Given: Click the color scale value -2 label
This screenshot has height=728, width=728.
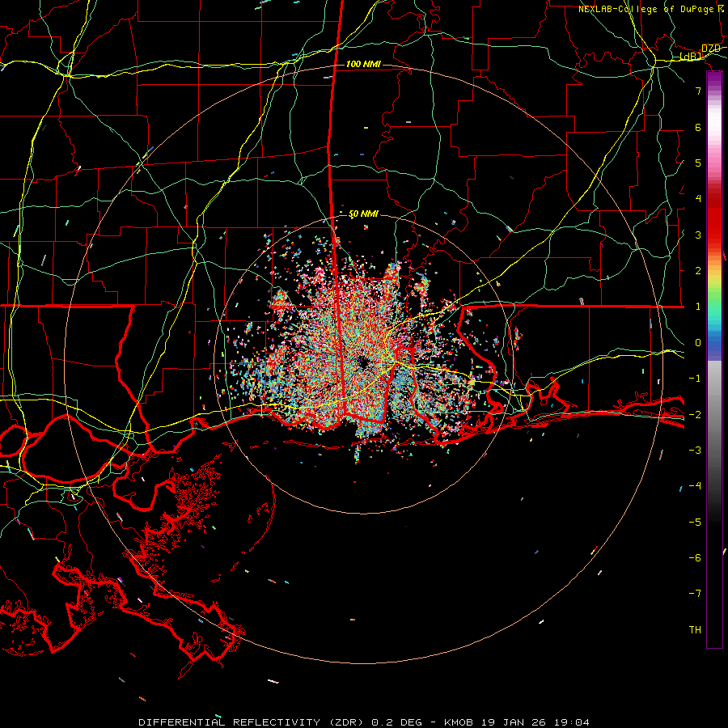Looking at the screenshot, I should tap(695, 415).
